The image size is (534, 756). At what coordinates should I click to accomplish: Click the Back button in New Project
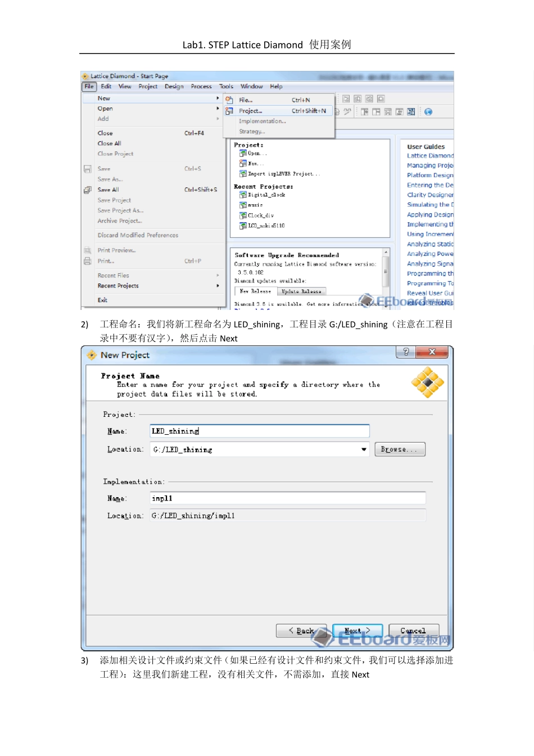pos(301,631)
